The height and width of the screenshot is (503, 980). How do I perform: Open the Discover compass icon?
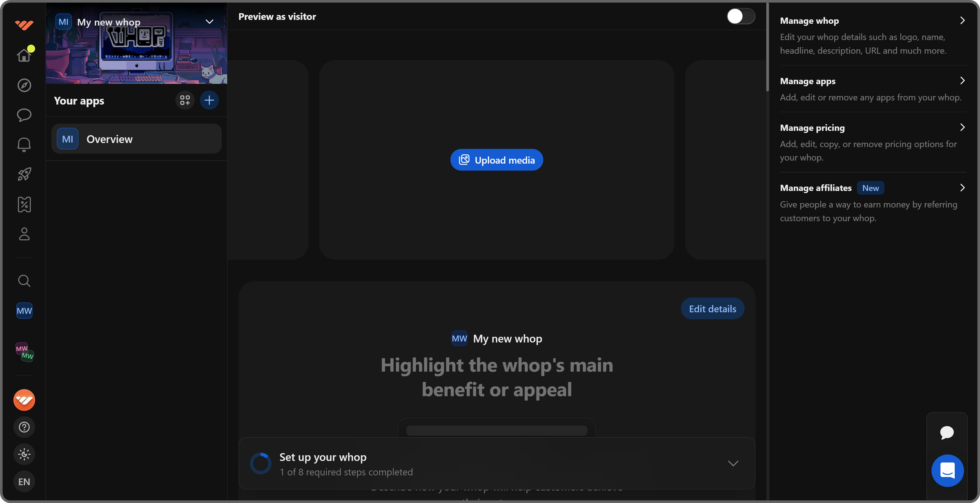coord(24,85)
